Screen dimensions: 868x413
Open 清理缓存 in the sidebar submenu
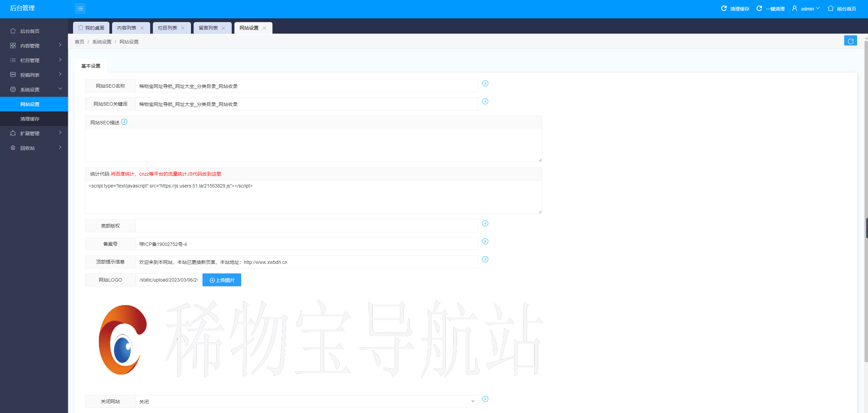(x=34, y=119)
